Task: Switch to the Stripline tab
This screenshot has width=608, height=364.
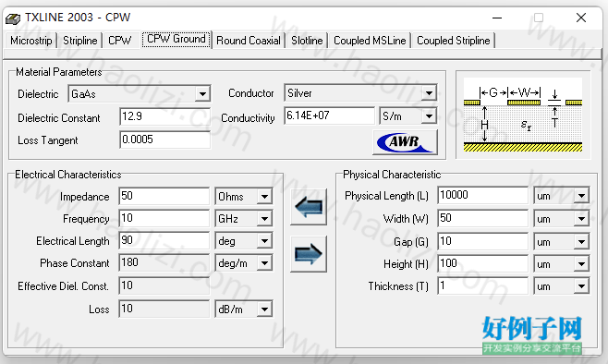Action: tap(79, 41)
